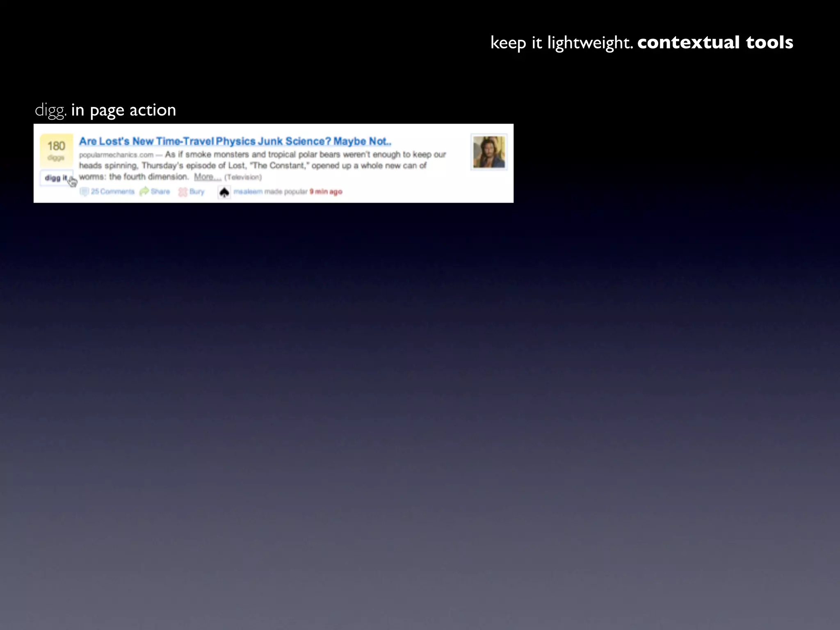This screenshot has width=840, height=630.
Task: Click the popularmechanics.com source text
Action: (116, 155)
